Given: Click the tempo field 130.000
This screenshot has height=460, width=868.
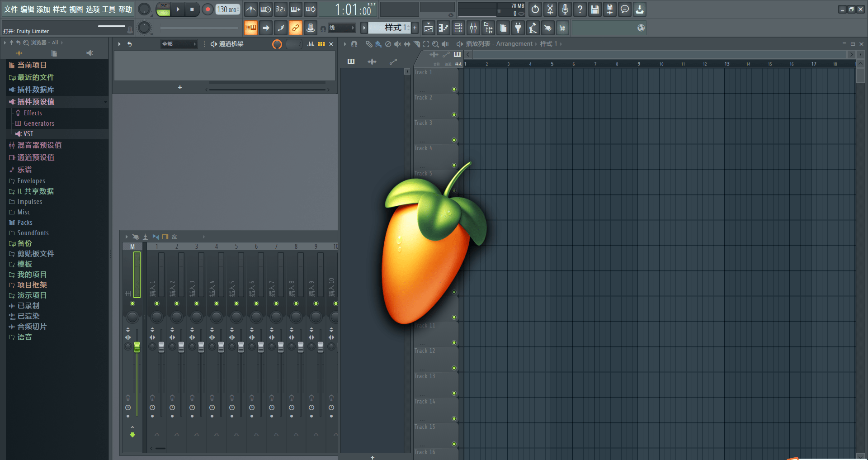Looking at the screenshot, I should (x=228, y=9).
